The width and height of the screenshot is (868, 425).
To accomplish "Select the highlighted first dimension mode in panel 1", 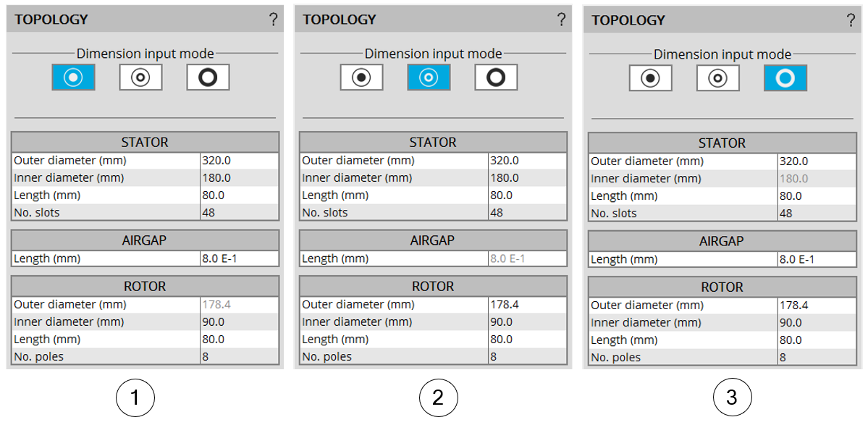I will click(73, 77).
